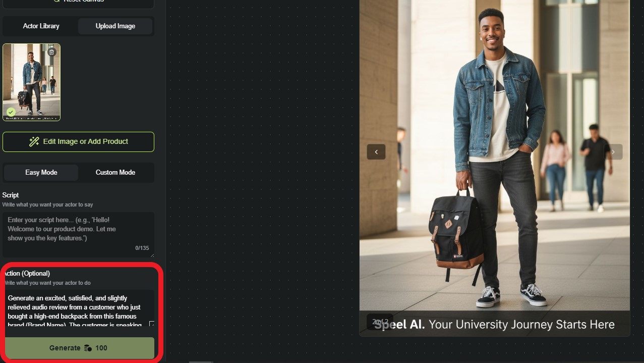The image size is (644, 363).
Task: Select Custom Mode
Action: pyautogui.click(x=115, y=173)
